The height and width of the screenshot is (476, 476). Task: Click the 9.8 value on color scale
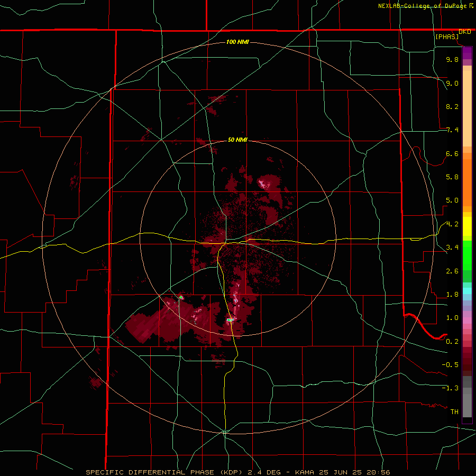452,59
